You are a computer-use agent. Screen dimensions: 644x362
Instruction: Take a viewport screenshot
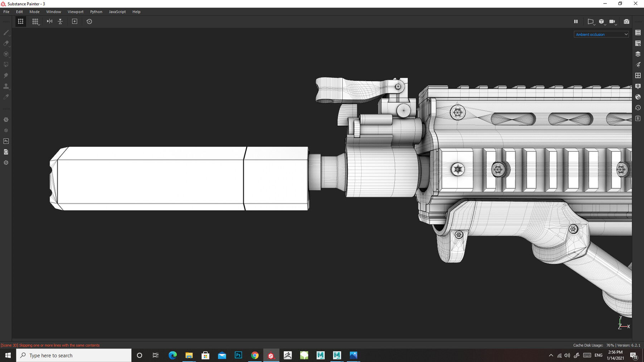pos(626,21)
